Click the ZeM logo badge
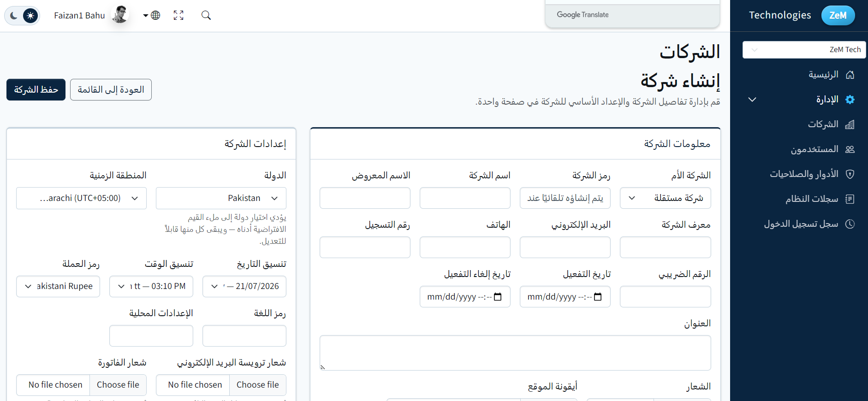This screenshot has height=401, width=868. click(838, 15)
